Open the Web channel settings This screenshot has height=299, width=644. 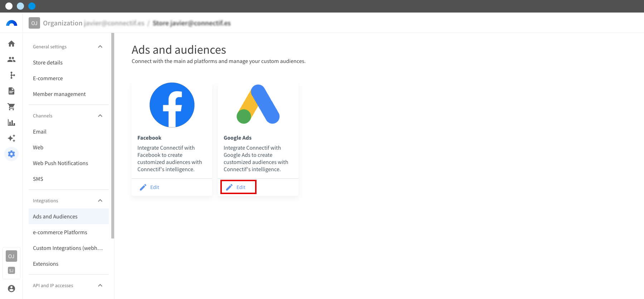pyautogui.click(x=69, y=147)
